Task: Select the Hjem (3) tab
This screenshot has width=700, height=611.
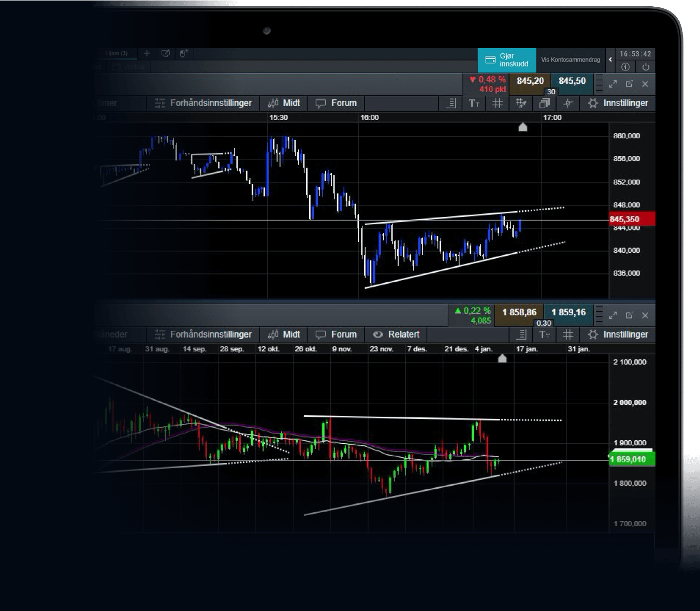Action: (116, 53)
